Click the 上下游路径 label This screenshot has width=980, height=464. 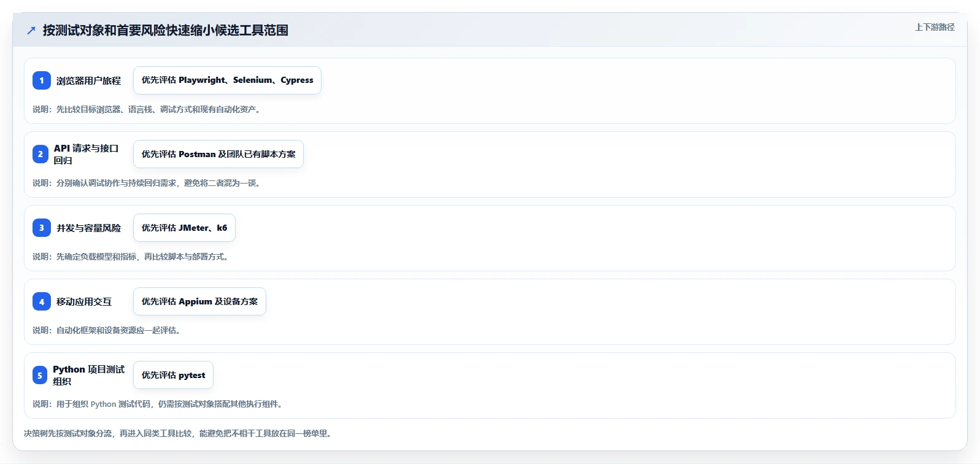coord(935,27)
